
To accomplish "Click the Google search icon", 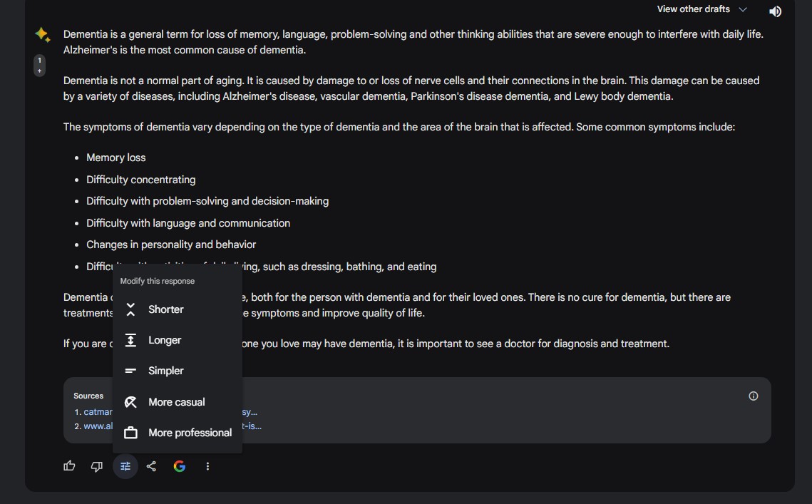I will coord(179,466).
